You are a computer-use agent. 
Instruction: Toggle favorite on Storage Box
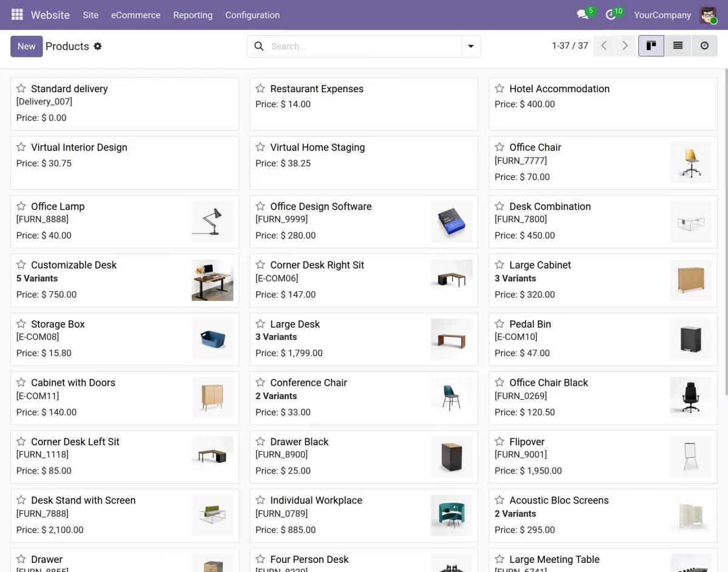(x=21, y=324)
